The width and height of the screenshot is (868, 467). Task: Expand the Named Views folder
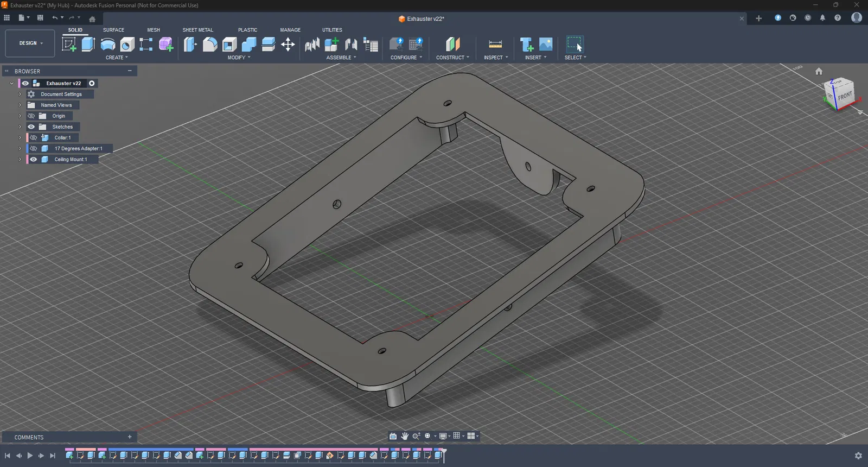[x=20, y=105]
